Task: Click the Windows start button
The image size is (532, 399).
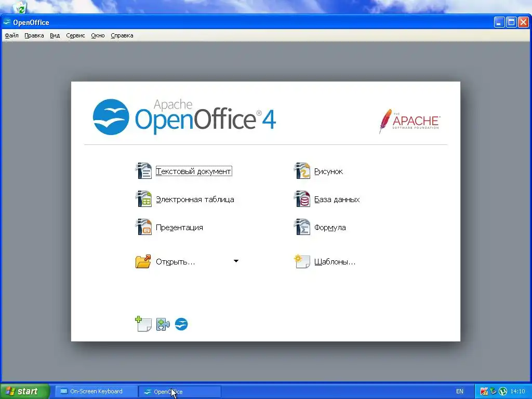Action: (x=25, y=391)
